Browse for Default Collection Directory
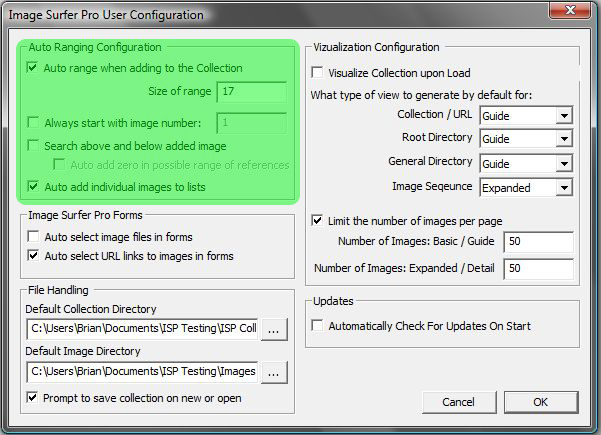Image resolution: width=601 pixels, height=435 pixels. 274,329
